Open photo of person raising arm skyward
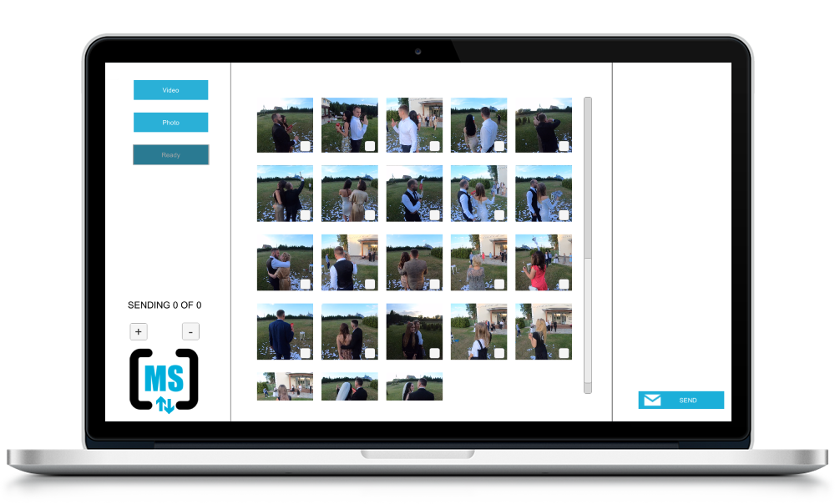Image resolution: width=835 pixels, height=504 pixels. [284, 193]
